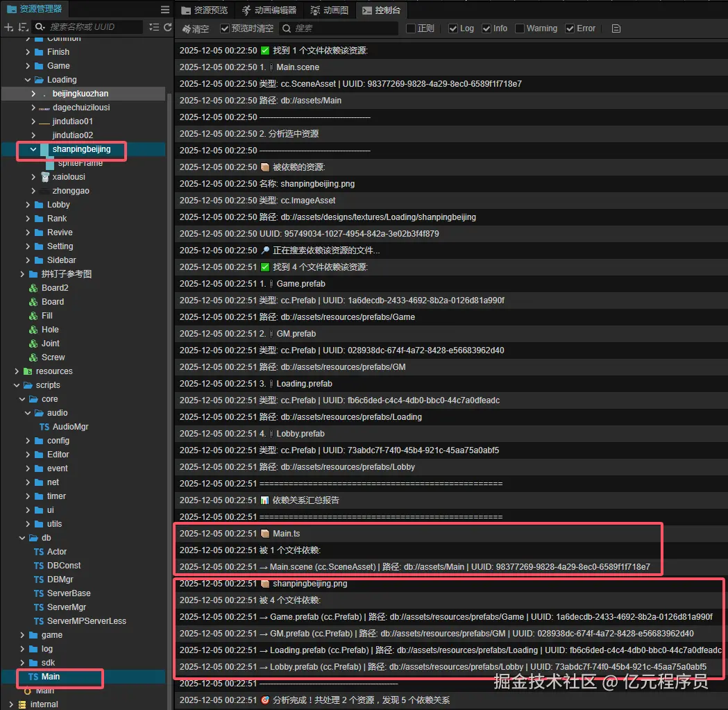Collapse the scripts folder
728x710 pixels.
pos(17,385)
